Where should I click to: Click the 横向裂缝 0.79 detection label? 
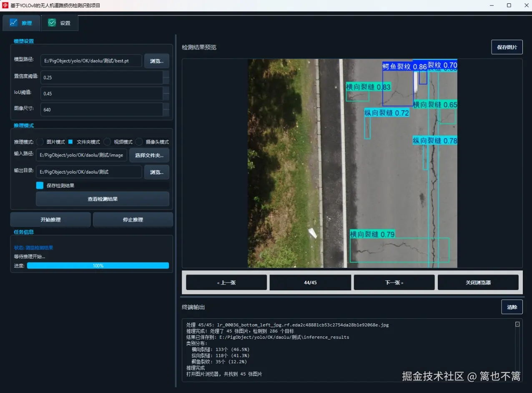click(372, 234)
